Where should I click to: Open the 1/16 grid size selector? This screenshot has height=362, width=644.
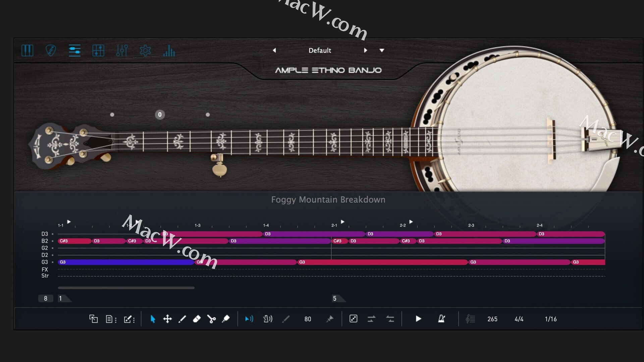tap(551, 319)
